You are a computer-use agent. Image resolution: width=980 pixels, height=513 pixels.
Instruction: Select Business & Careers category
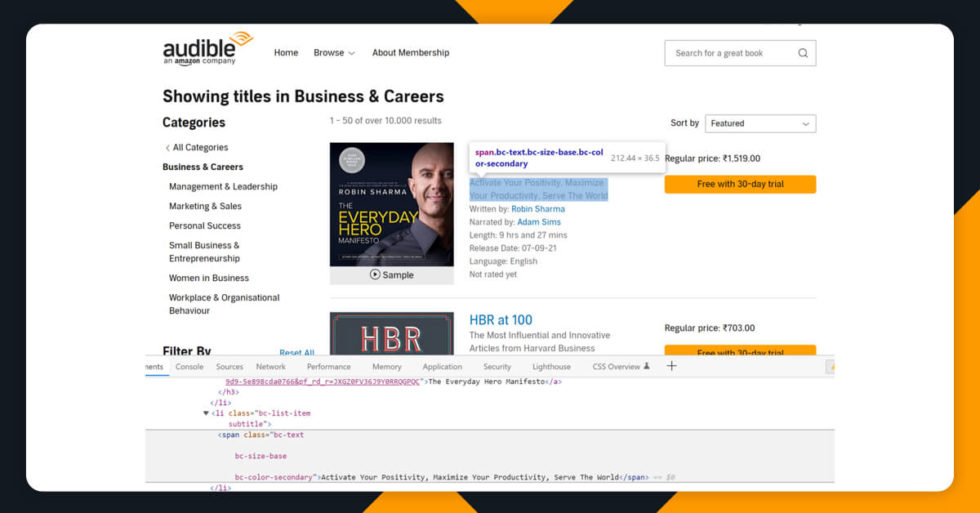coord(202,167)
